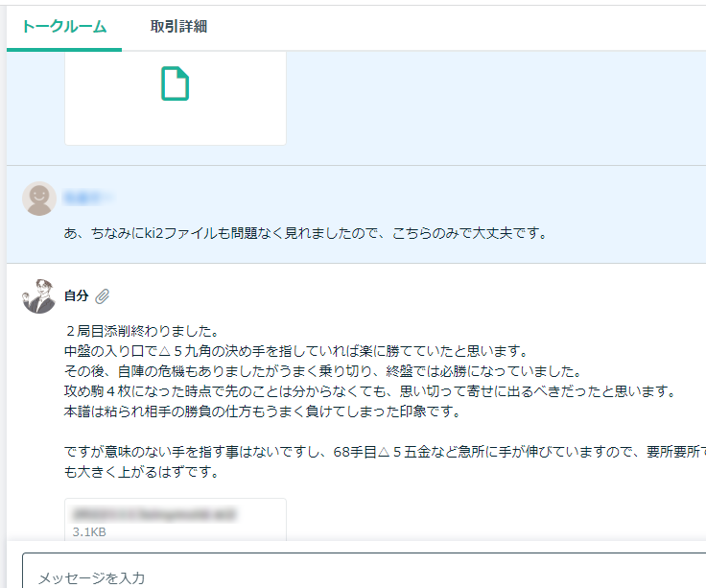
Task: Select the 自分 sender name
Action: click(x=76, y=295)
